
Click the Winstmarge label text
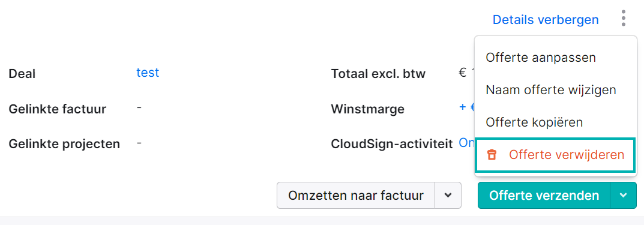(367, 109)
